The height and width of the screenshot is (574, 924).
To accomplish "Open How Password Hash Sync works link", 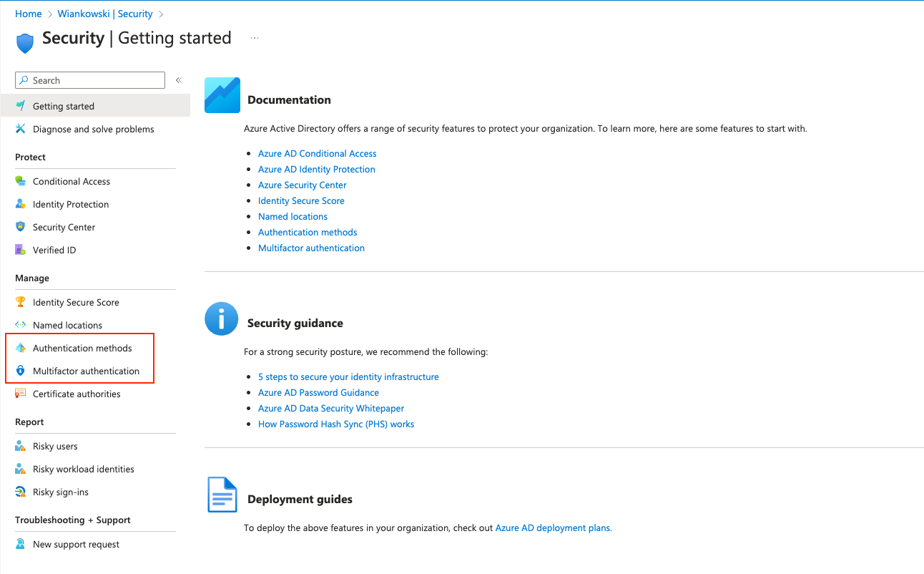I will coord(336,424).
